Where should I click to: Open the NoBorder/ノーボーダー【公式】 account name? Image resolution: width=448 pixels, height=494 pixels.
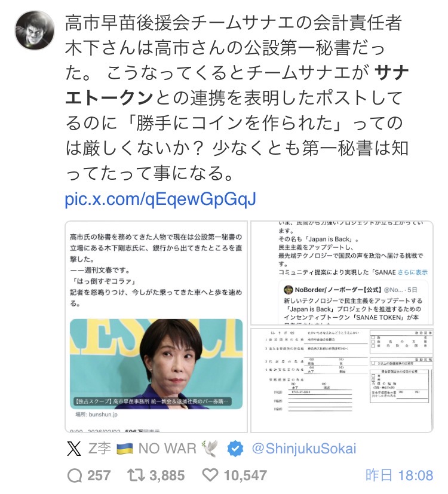(338, 290)
